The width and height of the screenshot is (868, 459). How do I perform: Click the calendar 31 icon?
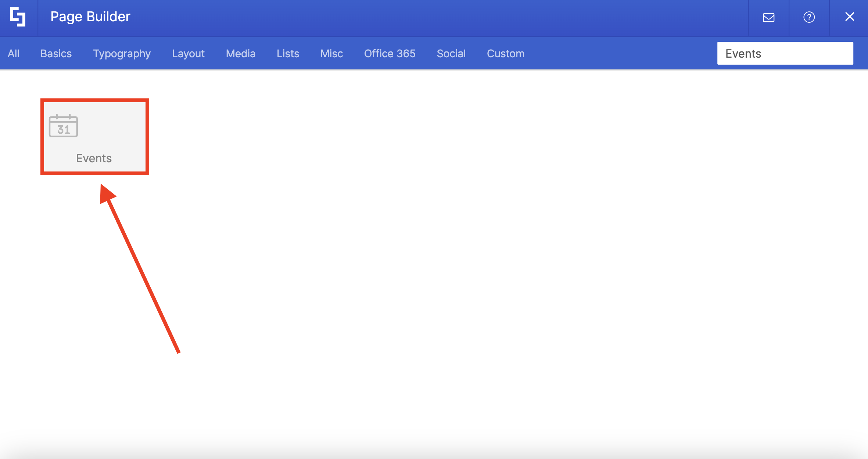(x=63, y=126)
